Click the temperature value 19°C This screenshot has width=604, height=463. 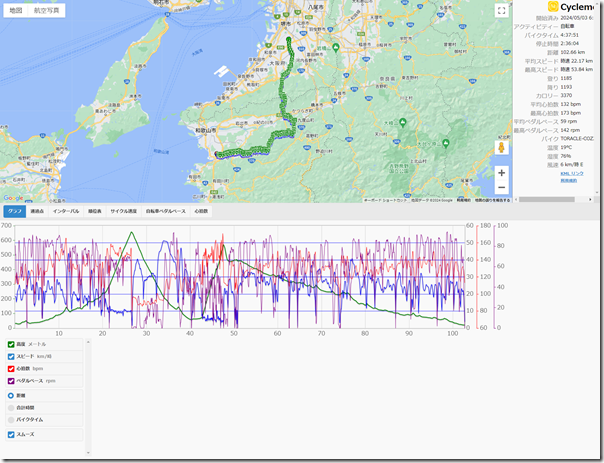[x=566, y=148]
